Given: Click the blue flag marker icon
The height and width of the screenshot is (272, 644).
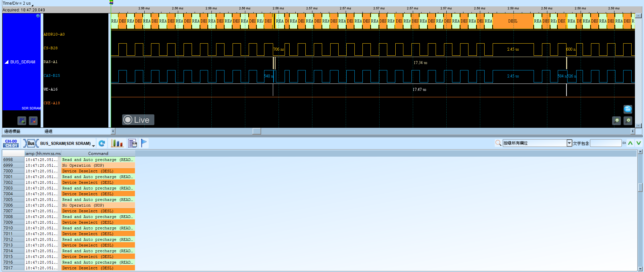Looking at the screenshot, I should pos(144,143).
